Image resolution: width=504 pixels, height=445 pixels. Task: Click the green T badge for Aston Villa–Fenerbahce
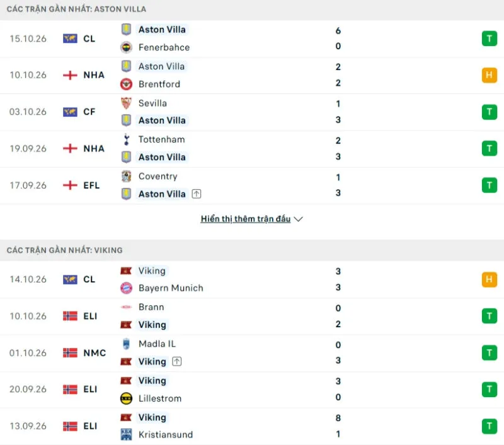490,38
